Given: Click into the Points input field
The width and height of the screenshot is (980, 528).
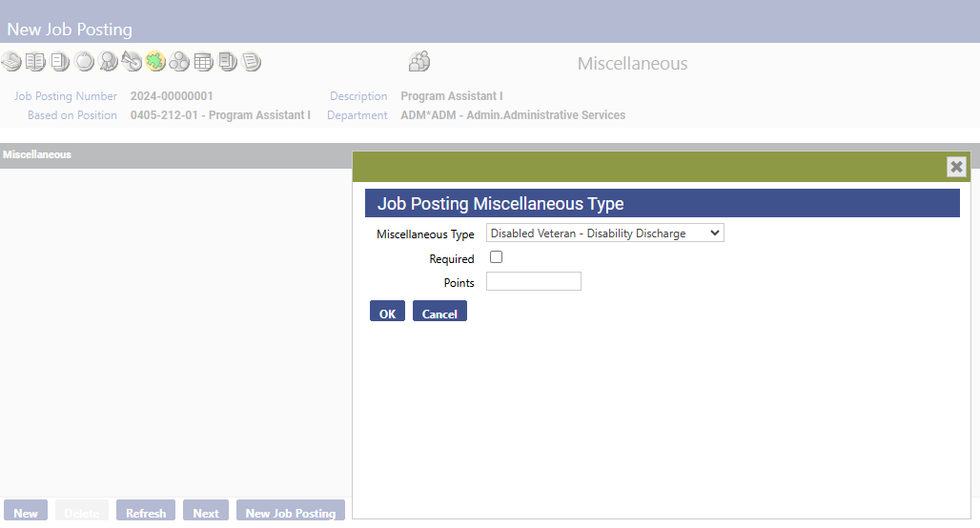Looking at the screenshot, I should pyautogui.click(x=534, y=281).
